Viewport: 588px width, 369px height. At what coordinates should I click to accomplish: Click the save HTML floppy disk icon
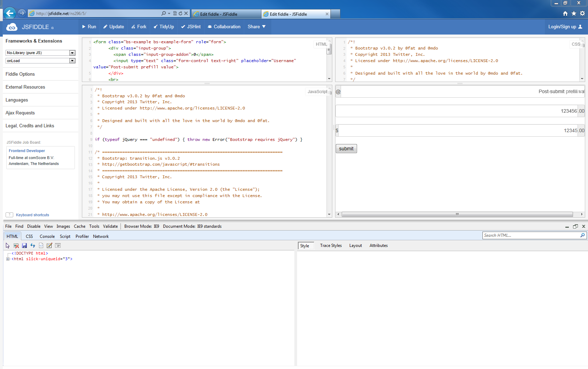tap(24, 246)
